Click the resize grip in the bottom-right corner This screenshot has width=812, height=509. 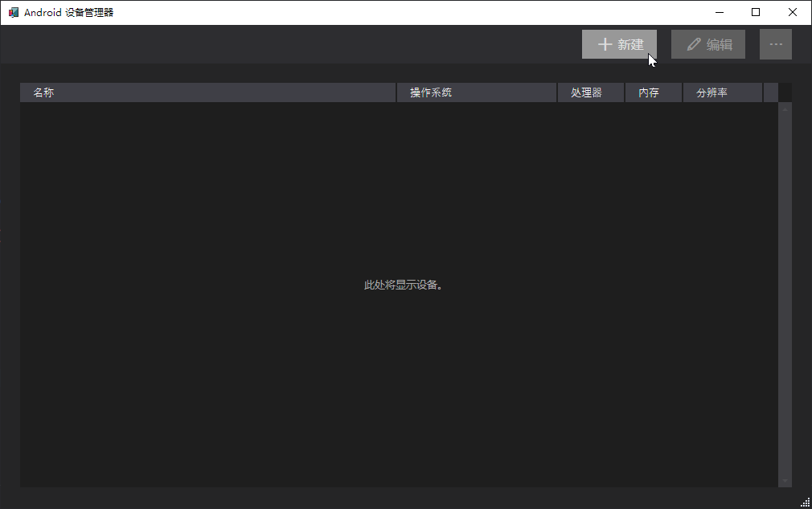pos(805,502)
